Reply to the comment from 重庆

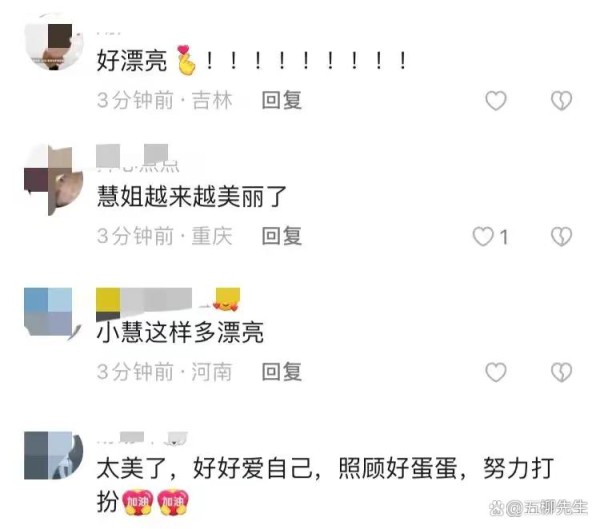(282, 236)
